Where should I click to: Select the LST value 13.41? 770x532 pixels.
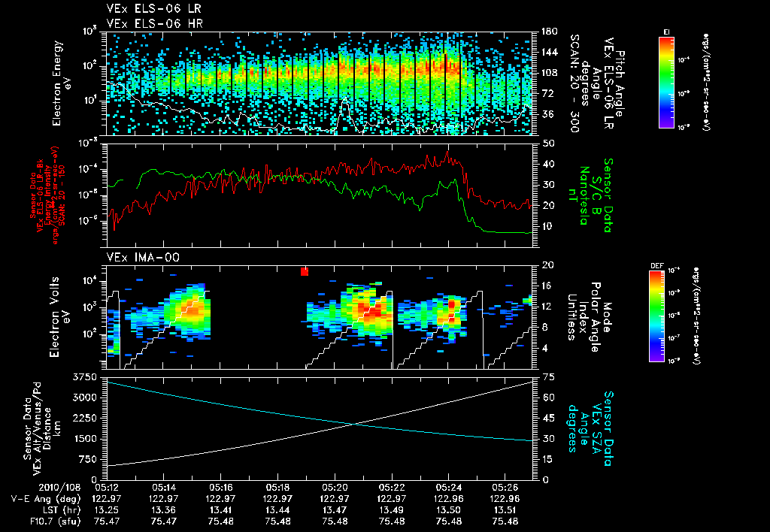[x=221, y=510]
